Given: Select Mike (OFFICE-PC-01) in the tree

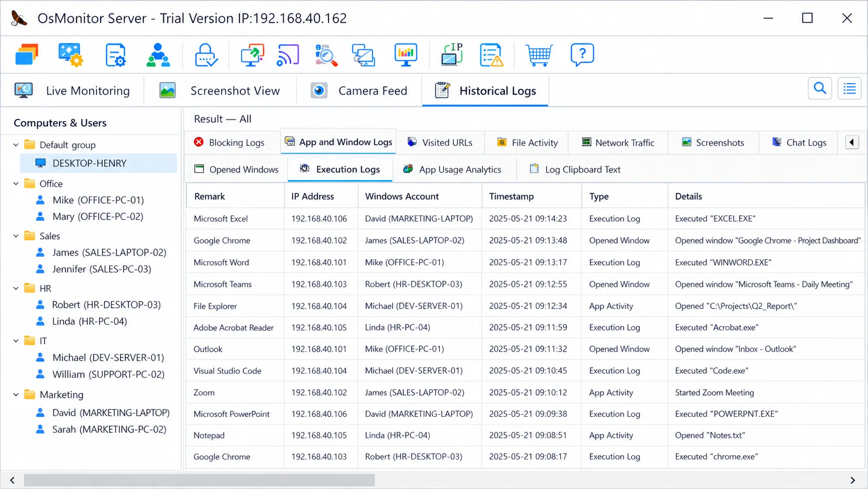Looking at the screenshot, I should coord(98,200).
